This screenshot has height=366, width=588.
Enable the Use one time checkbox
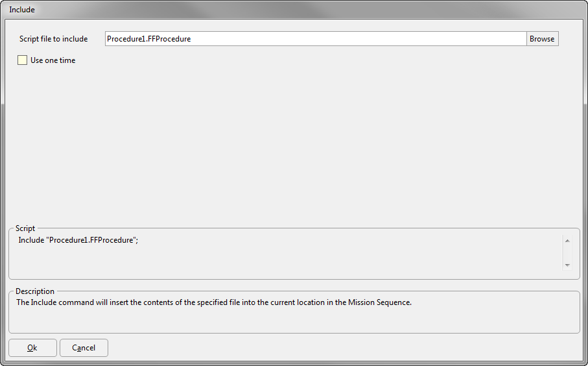(x=22, y=60)
